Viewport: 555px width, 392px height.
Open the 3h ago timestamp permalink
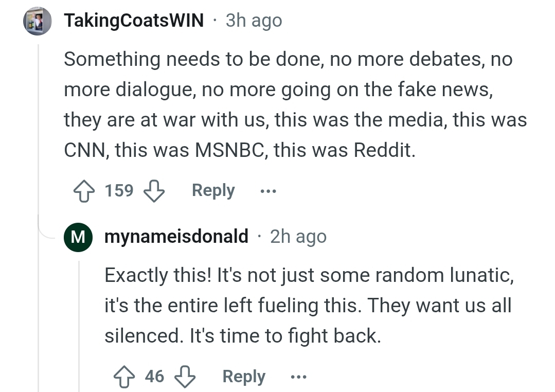tap(254, 21)
